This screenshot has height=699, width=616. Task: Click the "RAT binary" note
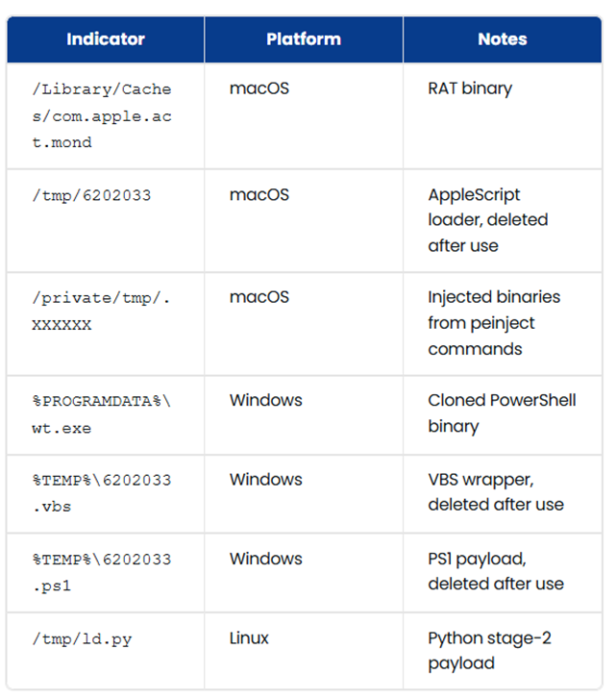coord(470,88)
